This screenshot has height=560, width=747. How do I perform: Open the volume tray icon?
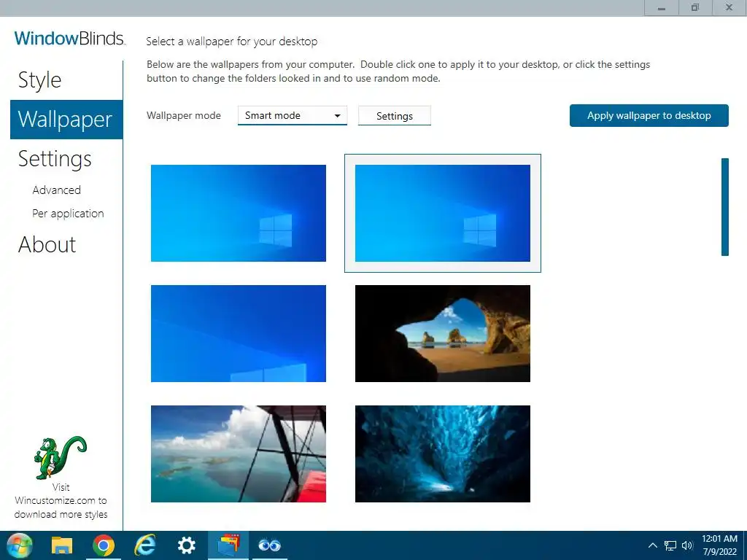point(687,545)
